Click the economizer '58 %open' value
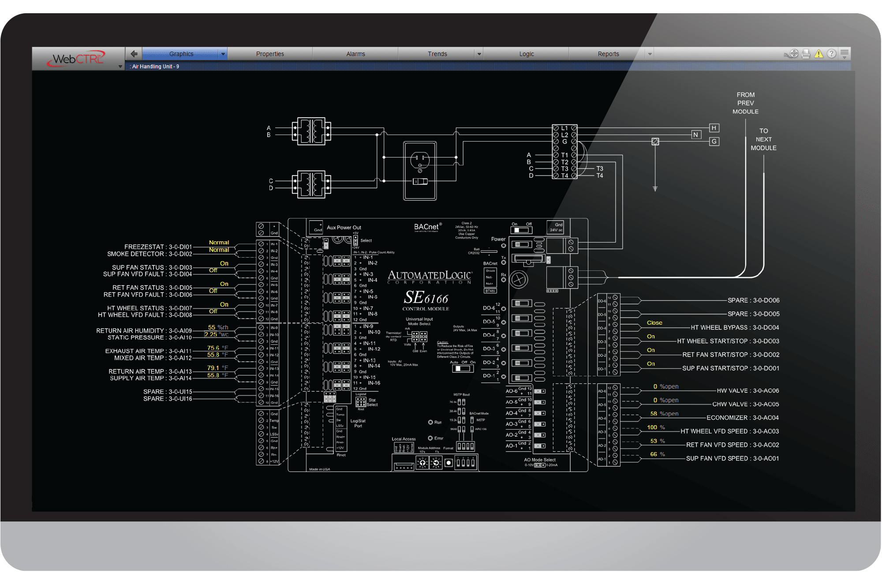Screen dimensions: 882x588 tap(664, 414)
